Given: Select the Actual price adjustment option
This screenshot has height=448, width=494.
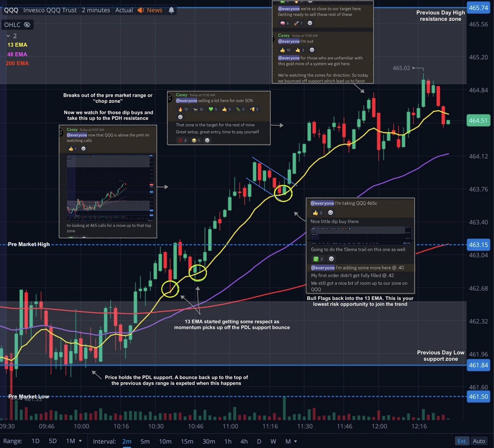Looking at the screenshot, I should coord(124,10).
